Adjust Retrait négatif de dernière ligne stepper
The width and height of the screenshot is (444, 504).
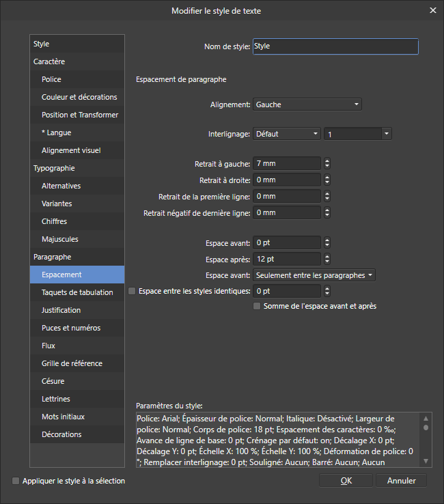(x=327, y=212)
